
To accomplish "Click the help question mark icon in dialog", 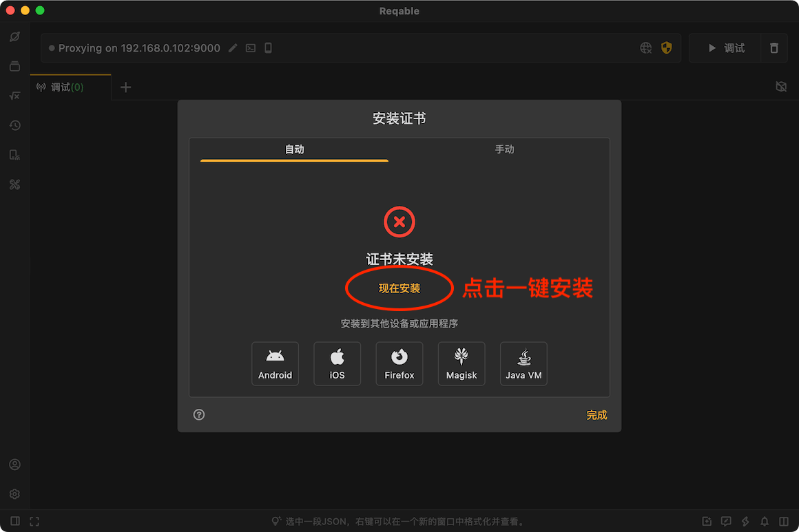I will click(199, 414).
